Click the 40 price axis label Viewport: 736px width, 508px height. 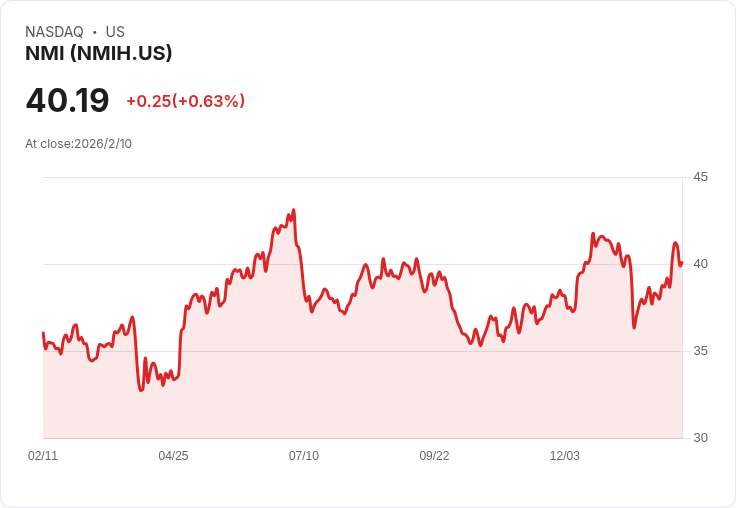tap(700, 264)
